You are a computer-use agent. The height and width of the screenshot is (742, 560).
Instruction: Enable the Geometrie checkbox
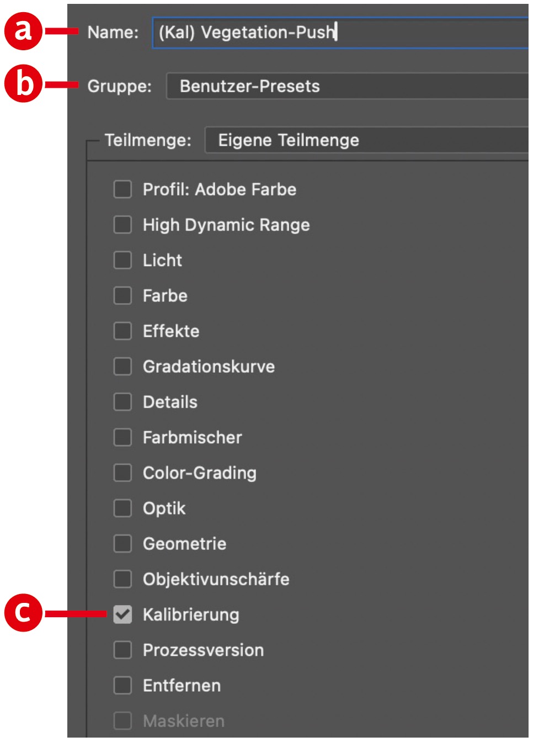[122, 543]
